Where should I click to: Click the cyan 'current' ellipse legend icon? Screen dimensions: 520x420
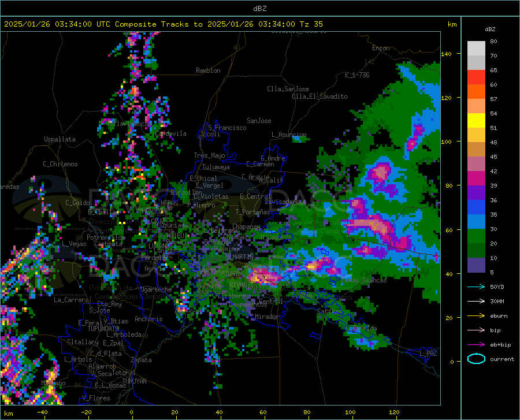(476, 359)
